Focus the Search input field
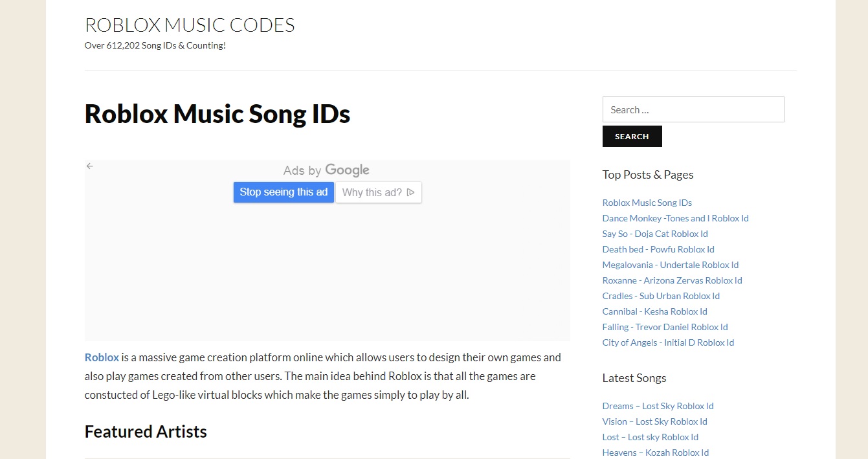Image resolution: width=868 pixels, height=459 pixels. (693, 109)
